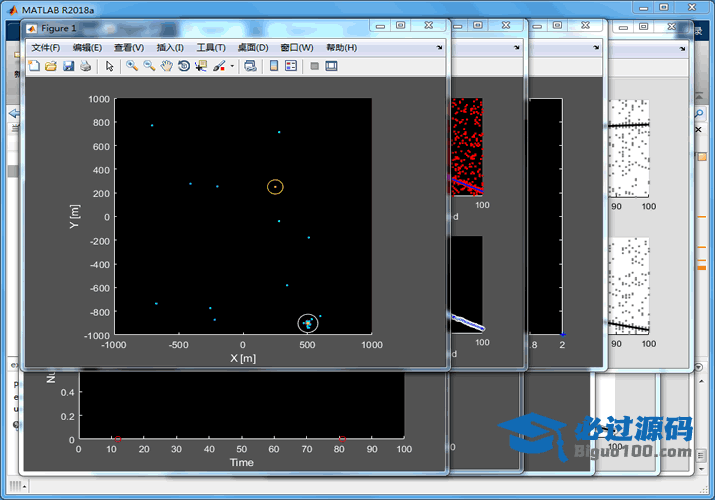The width and height of the screenshot is (715, 500).
Task: Close the second figure window behind Figure 1
Action: 506,26
